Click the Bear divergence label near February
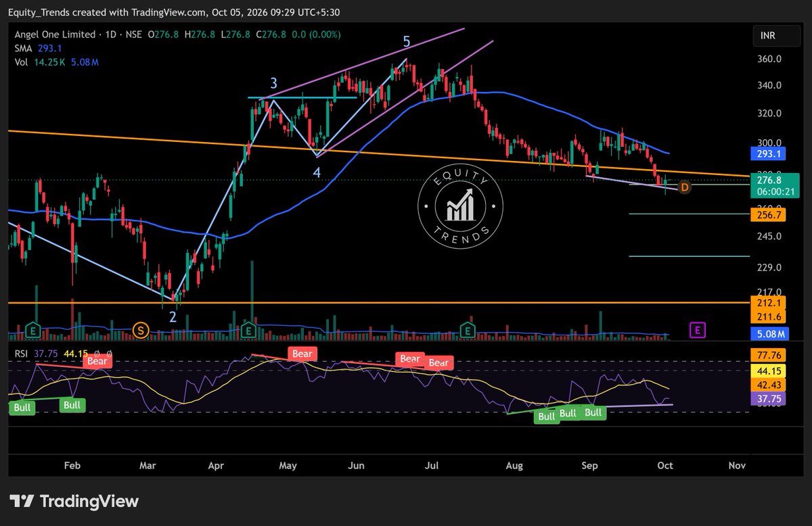This screenshot has height=526, width=812. [x=97, y=362]
